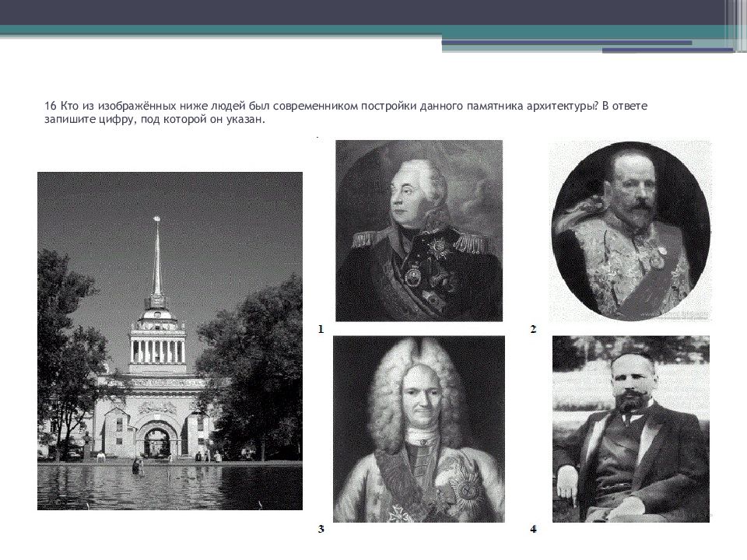Select portrait number 3 with the wig

419,429
